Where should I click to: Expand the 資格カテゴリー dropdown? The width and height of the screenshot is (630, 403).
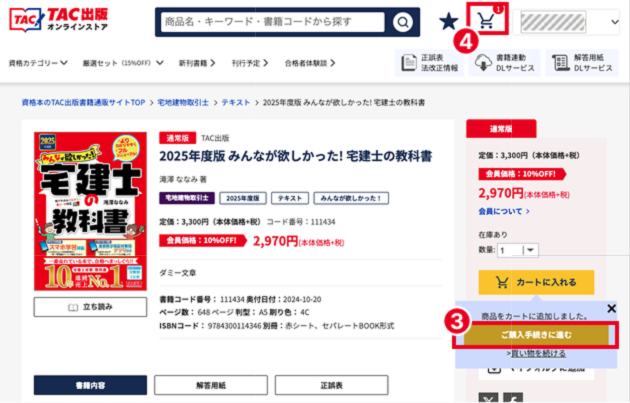coord(38,63)
